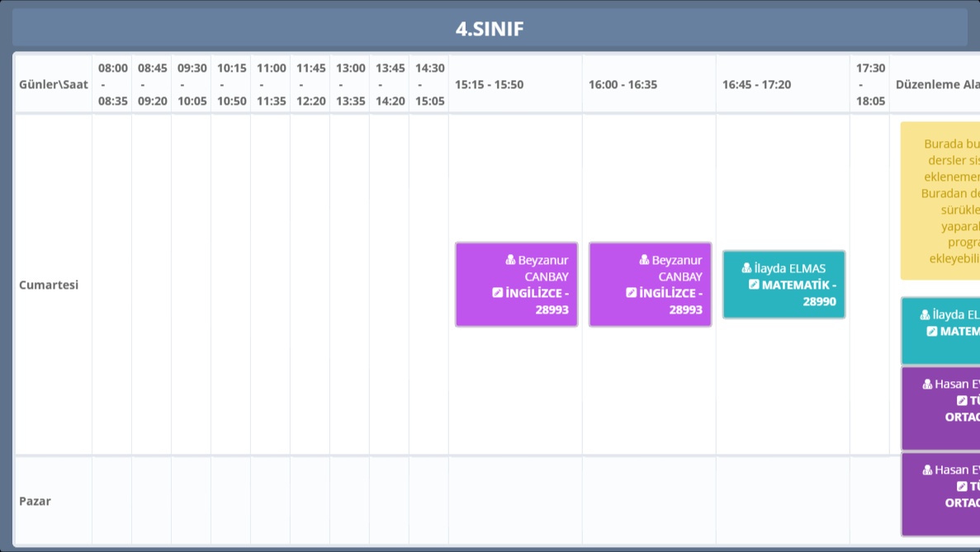980x552 pixels.
Task: Click the 16:45 - 17:20 column header
Action: [756, 84]
